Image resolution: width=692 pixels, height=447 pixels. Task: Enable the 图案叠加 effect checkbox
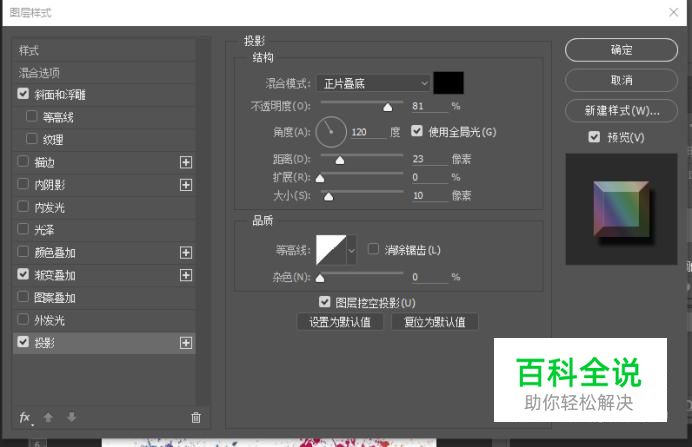point(23,297)
